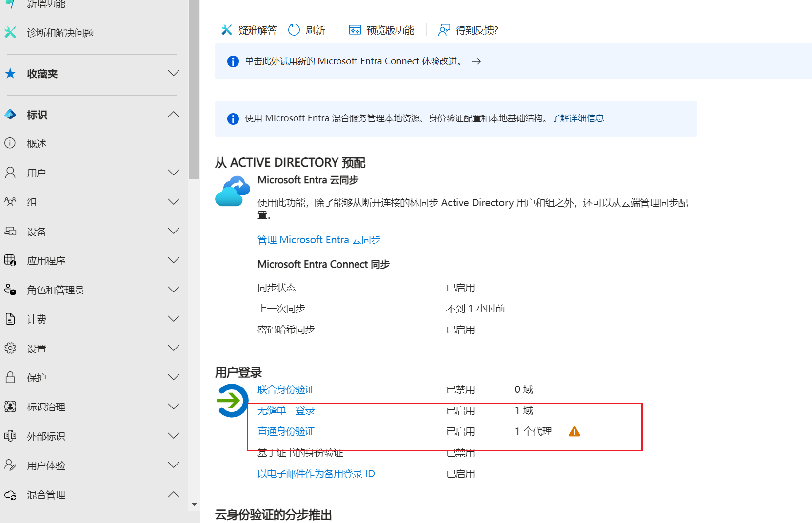Expand the 用户体验 menu chevron
Viewport: 812px width, 523px height.
(x=174, y=465)
